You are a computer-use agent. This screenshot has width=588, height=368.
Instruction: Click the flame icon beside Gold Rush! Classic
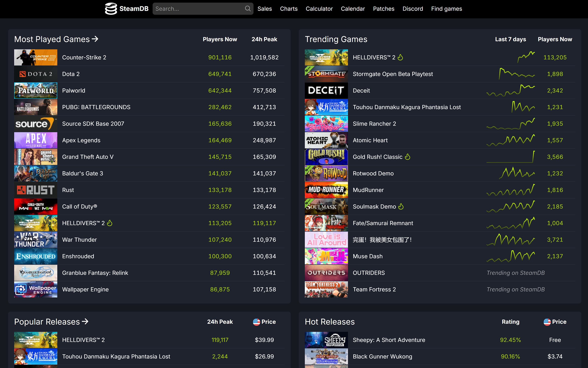[408, 157]
